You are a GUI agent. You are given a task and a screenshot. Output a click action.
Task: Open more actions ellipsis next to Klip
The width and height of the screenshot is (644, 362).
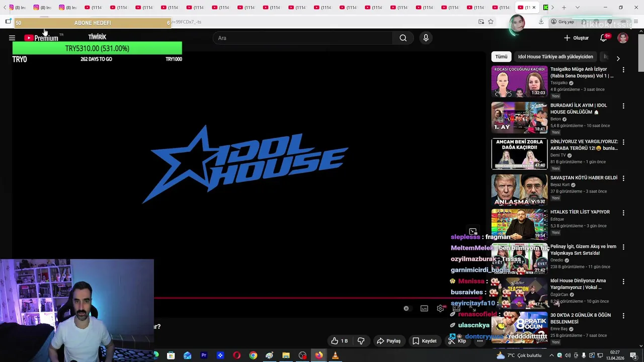pos(480,341)
